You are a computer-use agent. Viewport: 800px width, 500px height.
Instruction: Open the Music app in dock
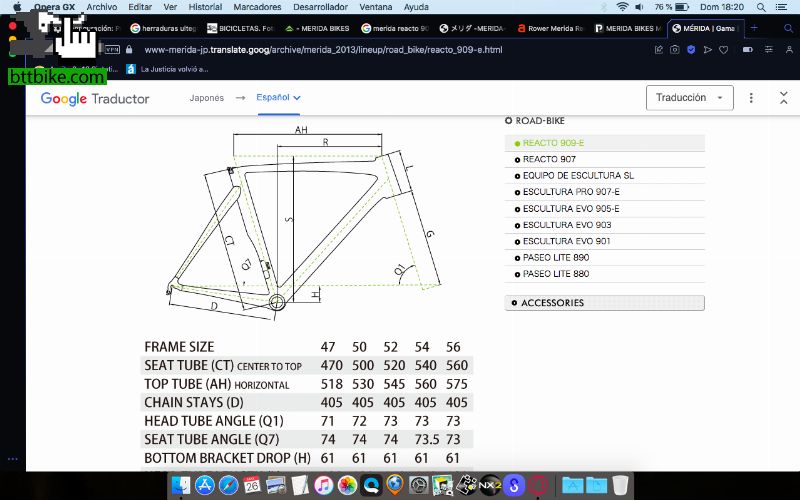[x=324, y=486]
